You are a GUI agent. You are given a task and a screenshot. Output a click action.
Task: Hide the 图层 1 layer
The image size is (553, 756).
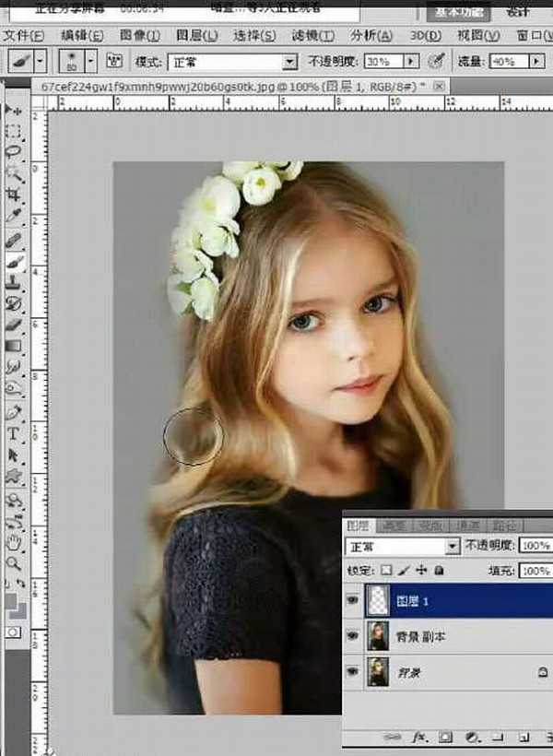pyautogui.click(x=353, y=600)
